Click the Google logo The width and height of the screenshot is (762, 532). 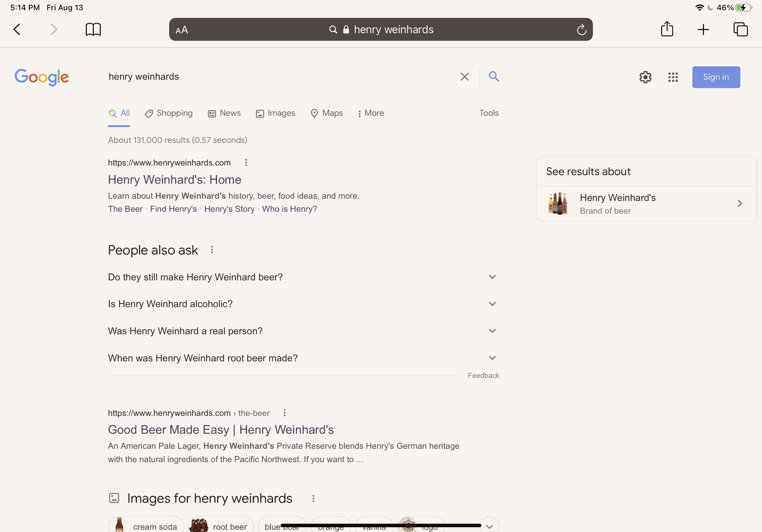point(41,77)
